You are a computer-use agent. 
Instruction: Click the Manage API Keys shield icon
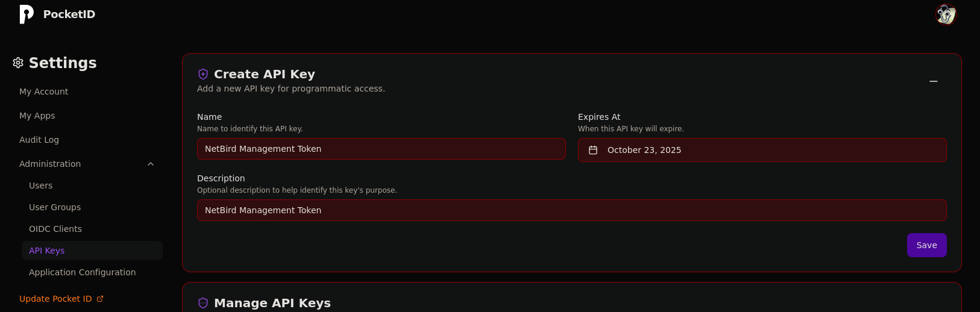[203, 303]
